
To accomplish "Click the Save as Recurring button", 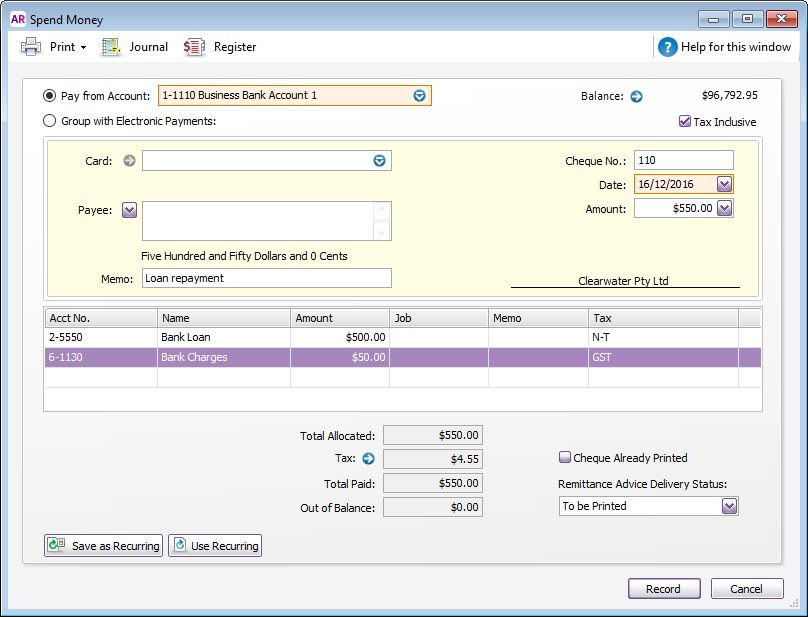I will 104,546.
